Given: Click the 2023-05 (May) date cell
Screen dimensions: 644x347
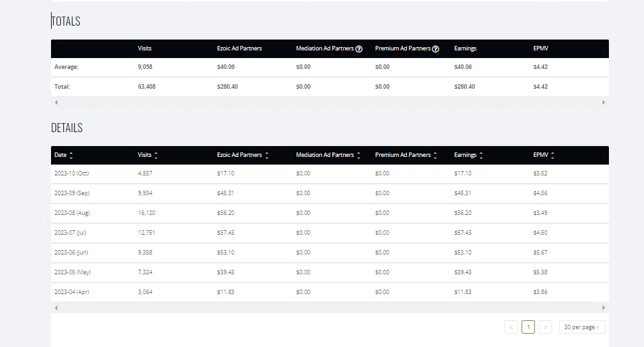Looking at the screenshot, I should click(x=72, y=272).
